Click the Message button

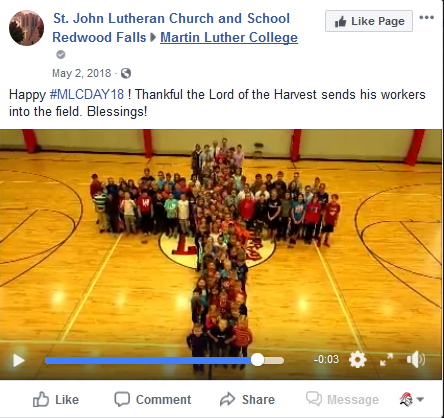coord(342,399)
